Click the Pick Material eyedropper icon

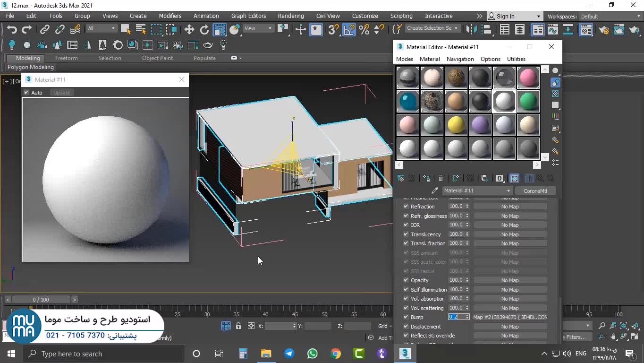point(435,191)
